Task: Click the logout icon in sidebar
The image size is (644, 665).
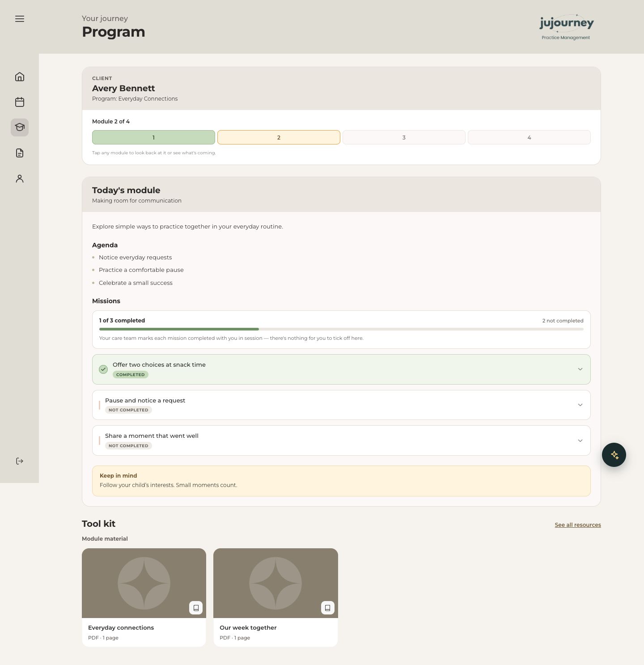Action: [x=20, y=461]
